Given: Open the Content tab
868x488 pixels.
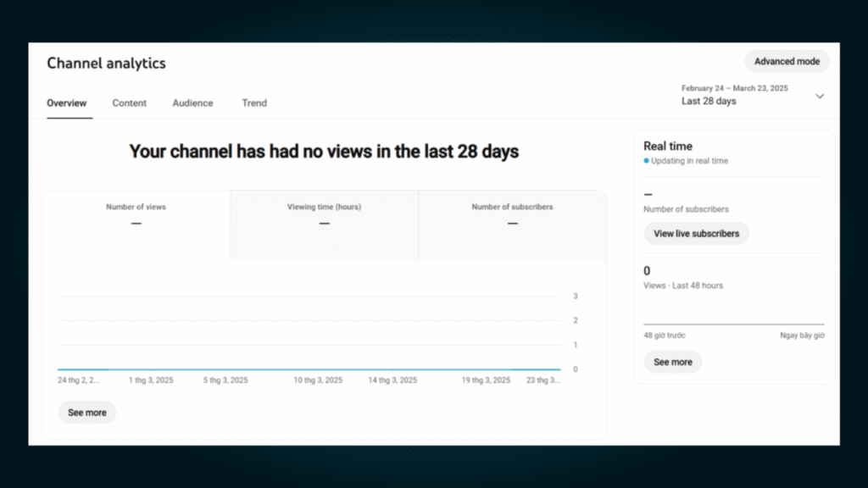Looking at the screenshot, I should click(130, 103).
